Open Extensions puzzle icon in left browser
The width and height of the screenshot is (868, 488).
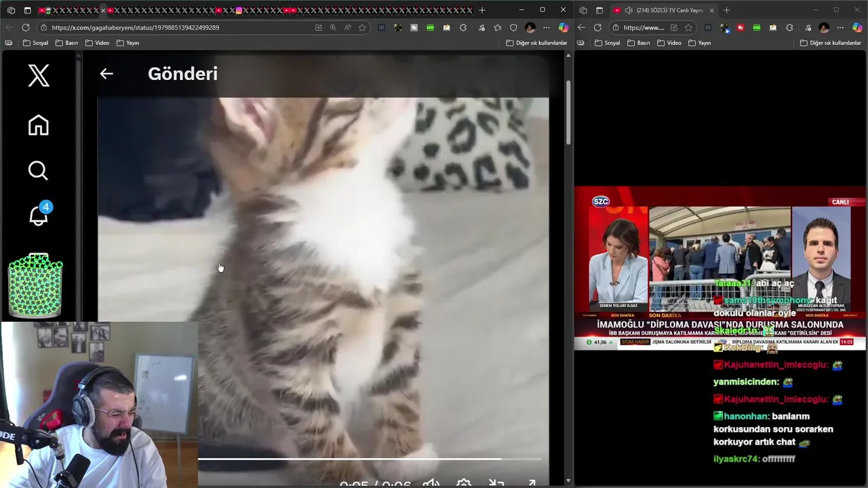click(463, 28)
